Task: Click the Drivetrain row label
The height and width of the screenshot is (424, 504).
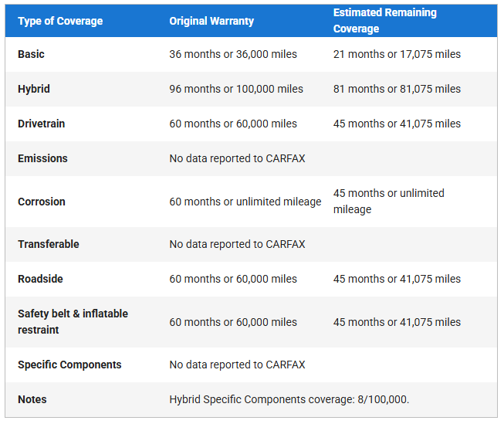Action: [x=43, y=124]
